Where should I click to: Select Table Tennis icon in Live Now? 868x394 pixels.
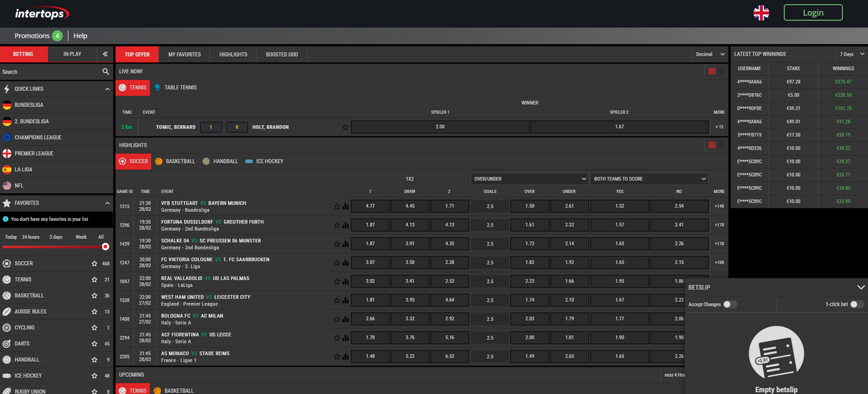(158, 88)
